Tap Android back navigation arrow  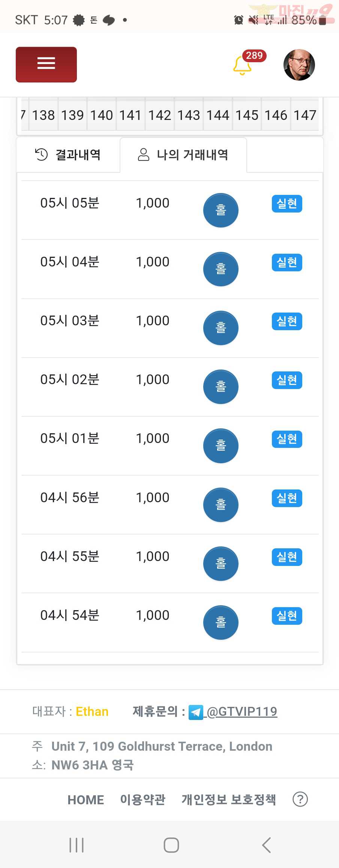click(x=267, y=845)
